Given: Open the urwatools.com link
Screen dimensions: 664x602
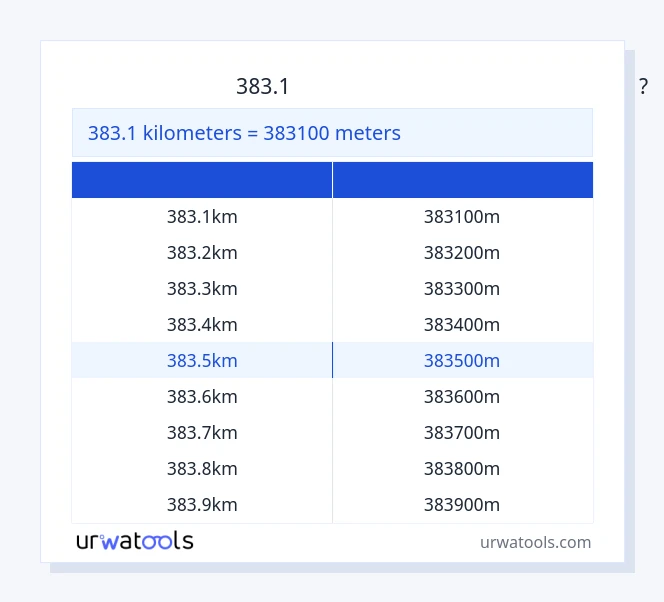Looking at the screenshot, I should click(535, 542).
